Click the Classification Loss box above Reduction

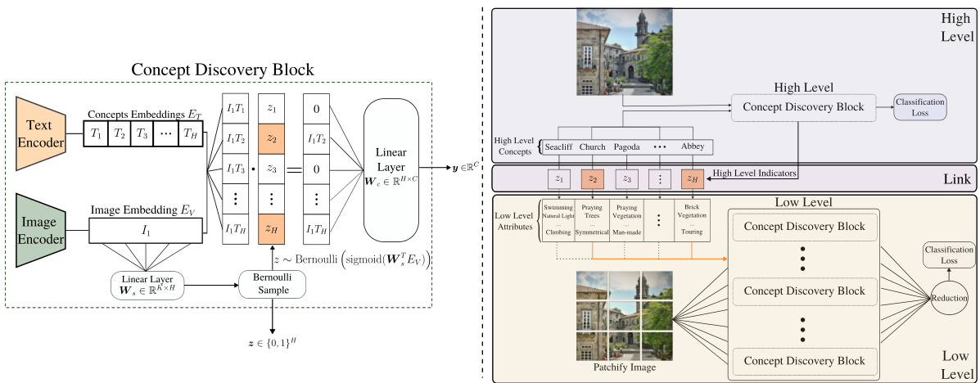pos(949,255)
